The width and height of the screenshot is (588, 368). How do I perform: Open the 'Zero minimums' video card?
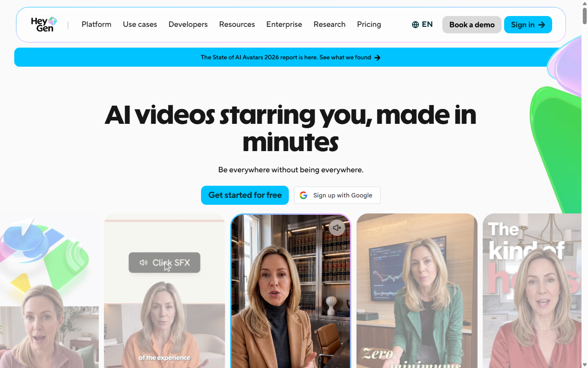pos(417,291)
